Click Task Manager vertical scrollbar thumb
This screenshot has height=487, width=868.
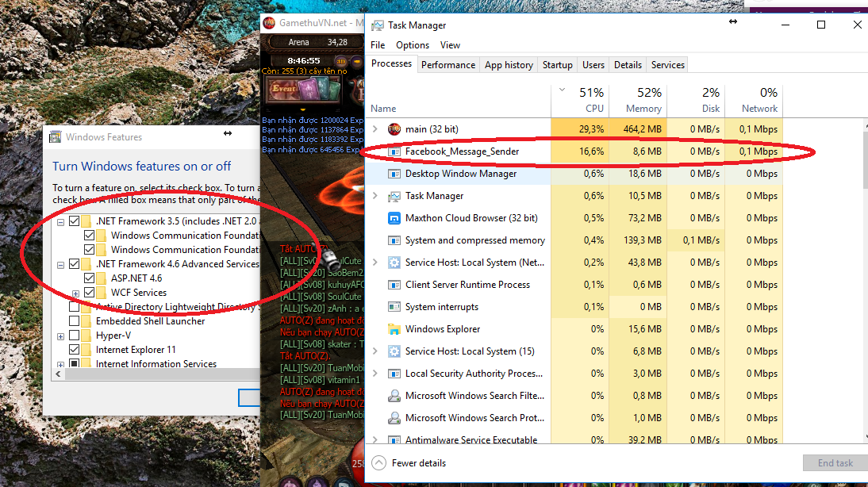point(866,160)
